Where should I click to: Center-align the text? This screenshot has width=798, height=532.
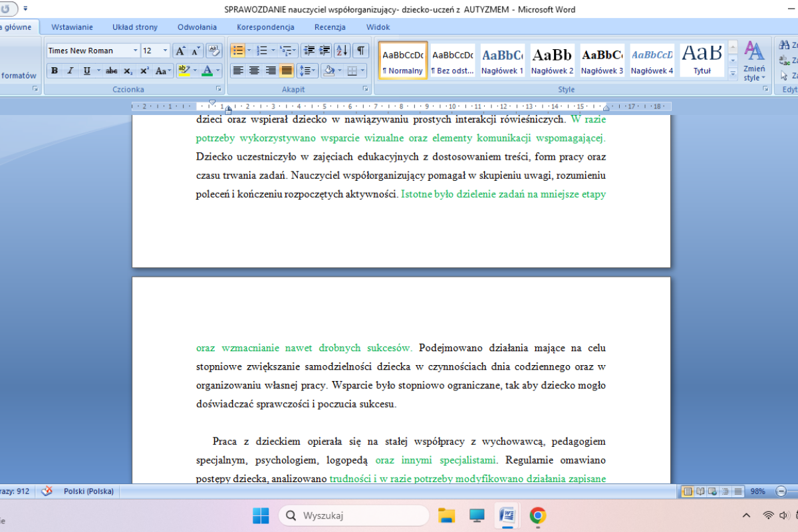(254, 70)
